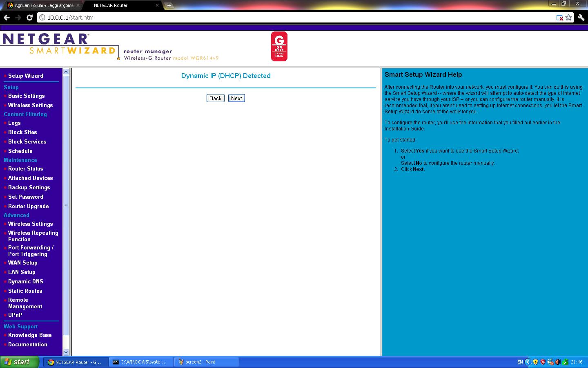Click the sidebar scrollbar down arrow
Screen dimensions: 588x368
(66, 352)
